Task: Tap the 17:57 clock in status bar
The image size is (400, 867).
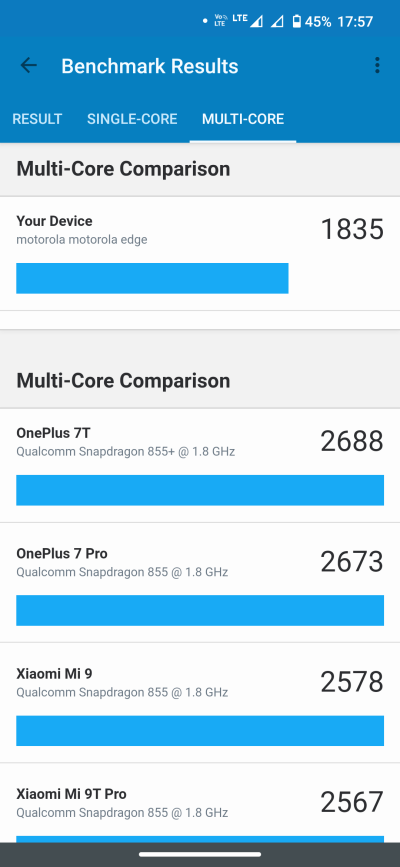Action: (x=355, y=22)
